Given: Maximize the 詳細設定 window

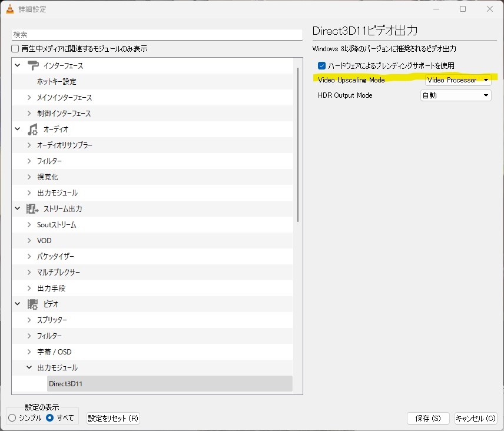Looking at the screenshot, I should [463, 9].
